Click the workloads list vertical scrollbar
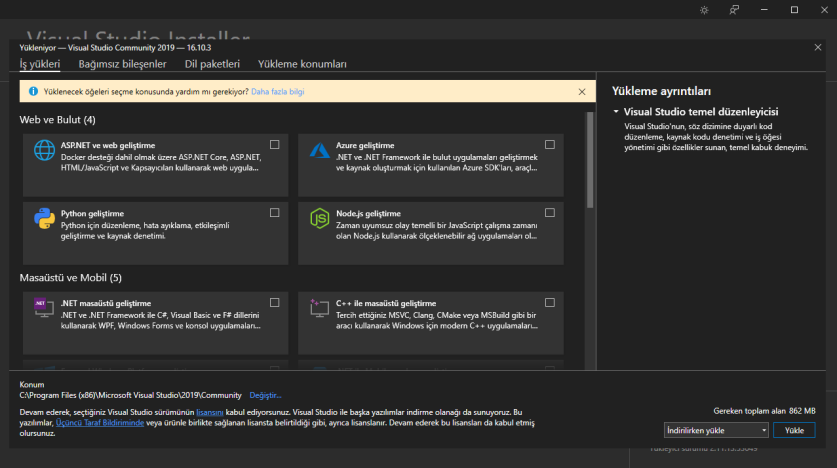Viewport: 837px width, 468px height. coord(590,160)
